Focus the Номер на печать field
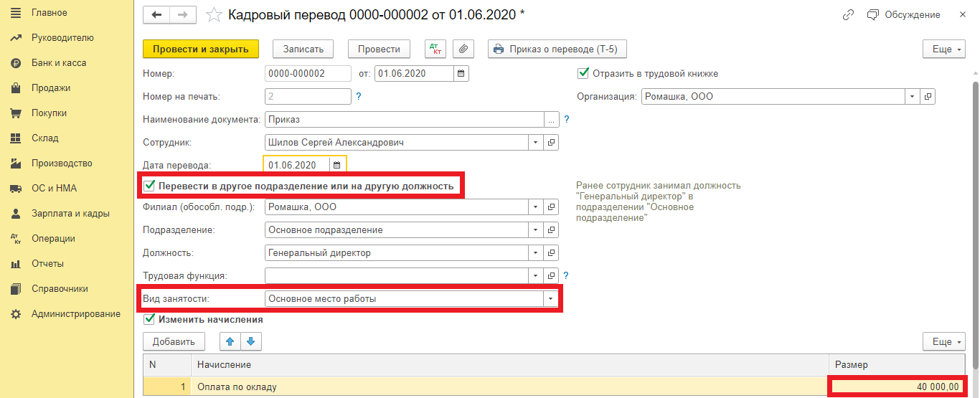Image resolution: width=980 pixels, height=398 pixels. click(308, 96)
